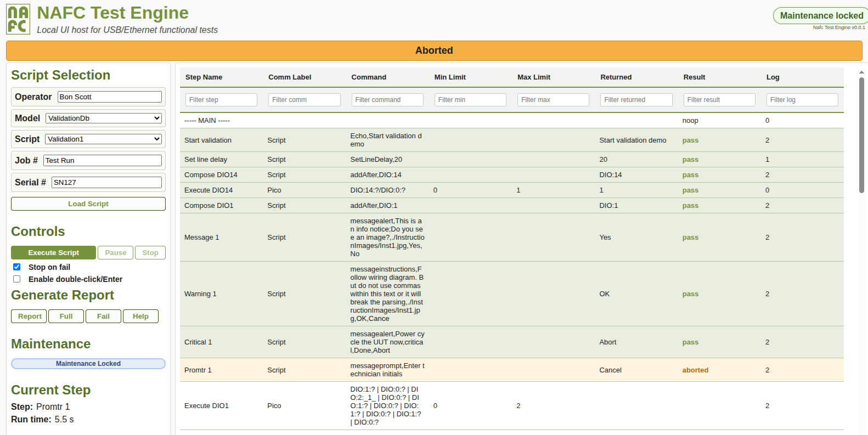This screenshot has width=868, height=435.
Task: Click the Load Script button
Action: point(88,204)
